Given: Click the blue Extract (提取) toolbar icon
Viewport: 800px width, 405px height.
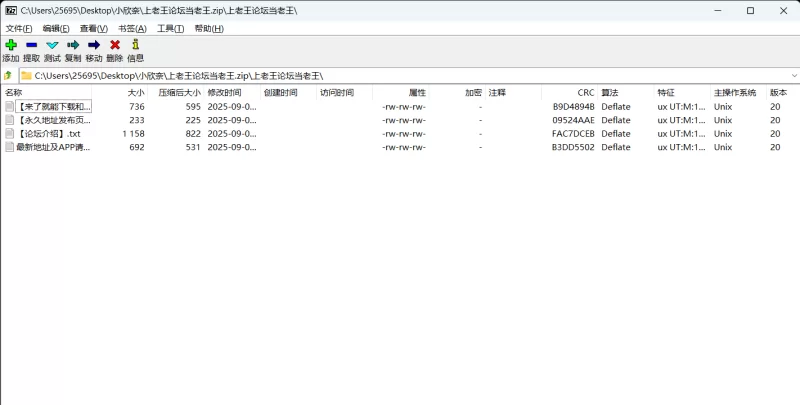Looking at the screenshot, I should click(x=32, y=45).
